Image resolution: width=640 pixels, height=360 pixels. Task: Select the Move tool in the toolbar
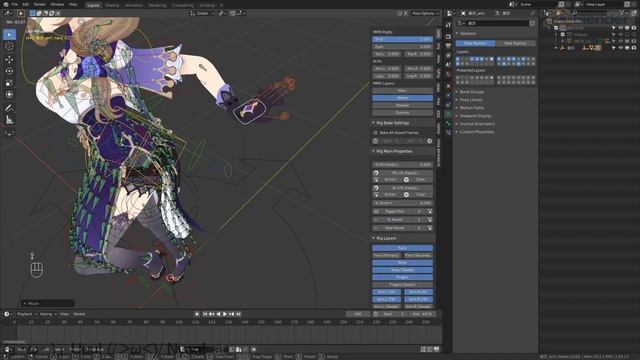pyautogui.click(x=9, y=59)
